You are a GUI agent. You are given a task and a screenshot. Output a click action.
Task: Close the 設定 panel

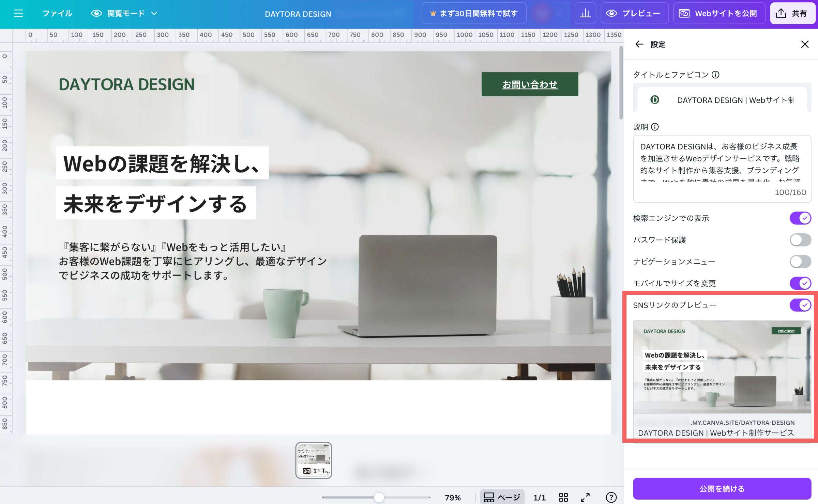pos(805,44)
